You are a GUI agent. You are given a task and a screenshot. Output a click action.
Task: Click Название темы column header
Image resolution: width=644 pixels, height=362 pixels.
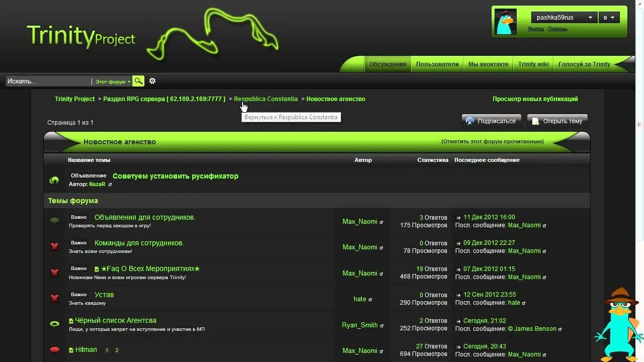pos(89,160)
